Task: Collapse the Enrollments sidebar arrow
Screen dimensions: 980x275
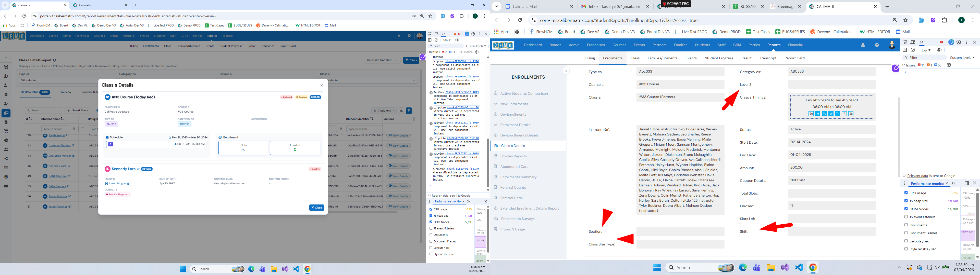Action: (x=566, y=71)
